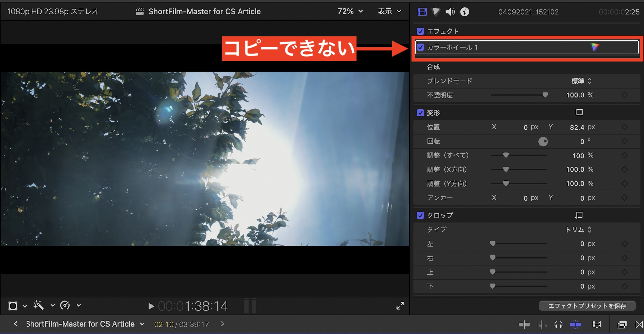644x334 pixels.
Task: Open the 72% zoom level dropdown
Action: coord(350,11)
